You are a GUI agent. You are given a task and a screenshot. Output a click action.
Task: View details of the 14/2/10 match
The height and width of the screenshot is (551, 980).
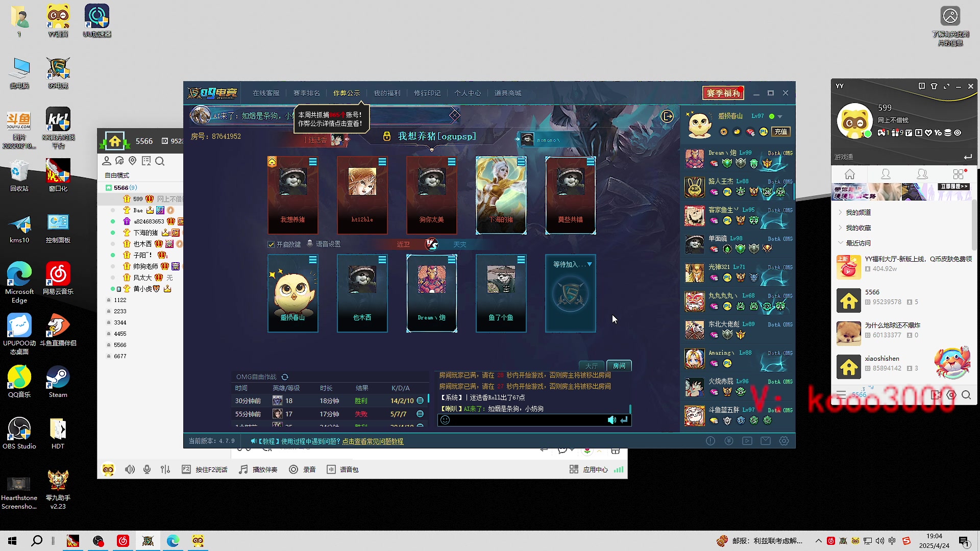pos(420,401)
